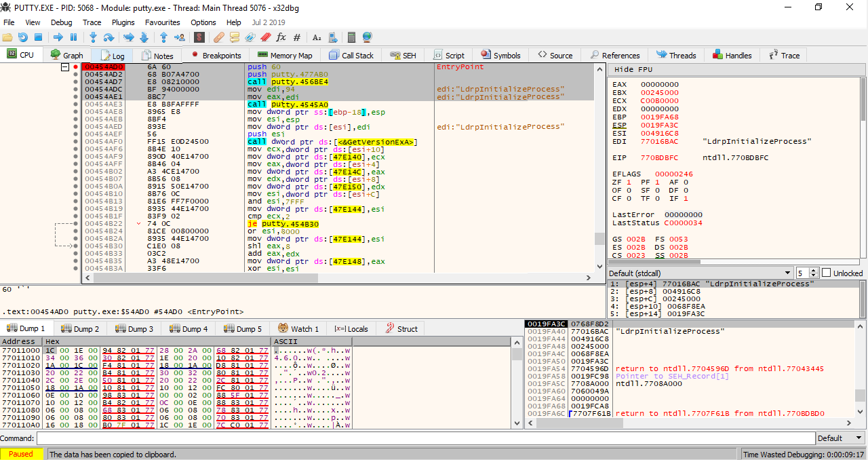Open the Calculator tool icon
This screenshot has height=460, width=868.
(351, 37)
